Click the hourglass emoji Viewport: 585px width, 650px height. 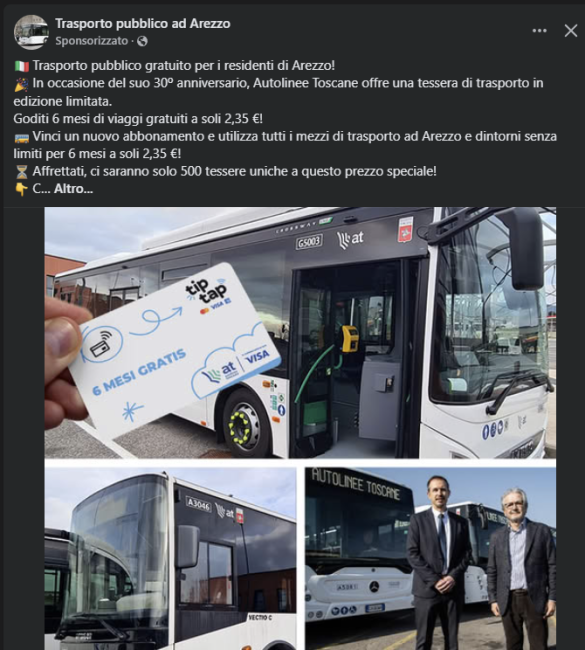click(22, 172)
